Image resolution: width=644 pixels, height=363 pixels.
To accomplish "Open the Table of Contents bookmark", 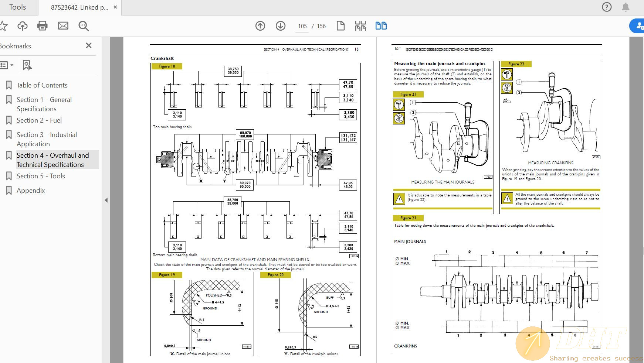I will point(42,85).
